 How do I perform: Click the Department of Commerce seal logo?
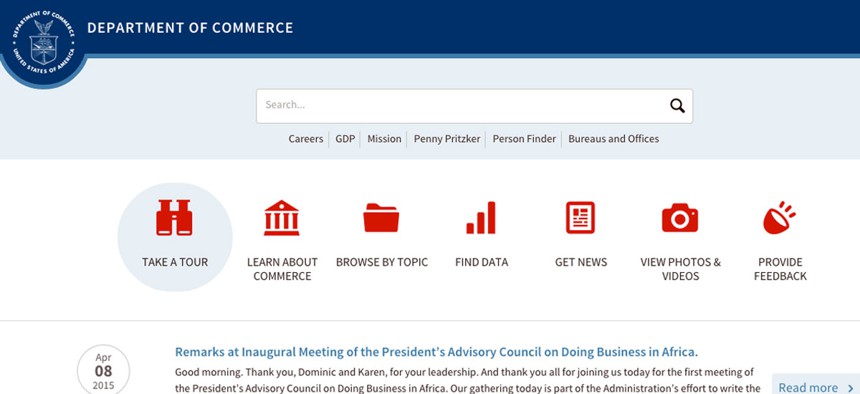coord(43,42)
